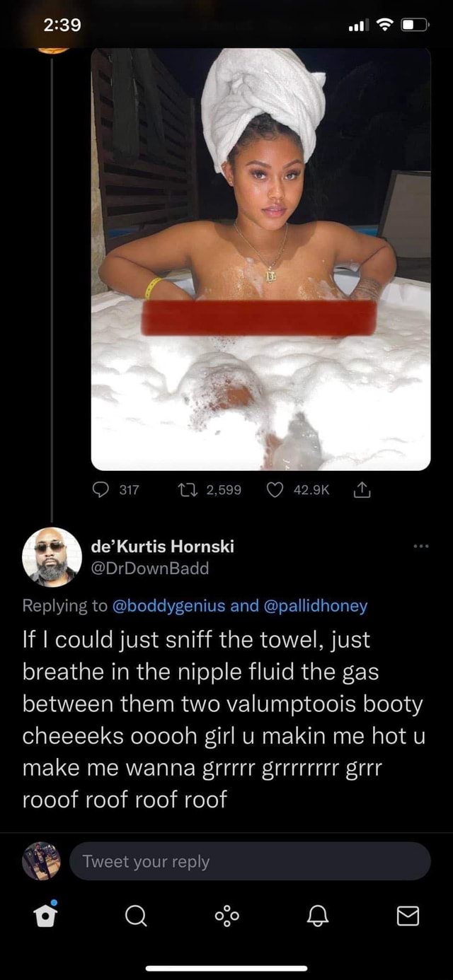Viewport: 453px width, 980px height.
Task: Open the tweet's attached photo
Action: [x=260, y=259]
